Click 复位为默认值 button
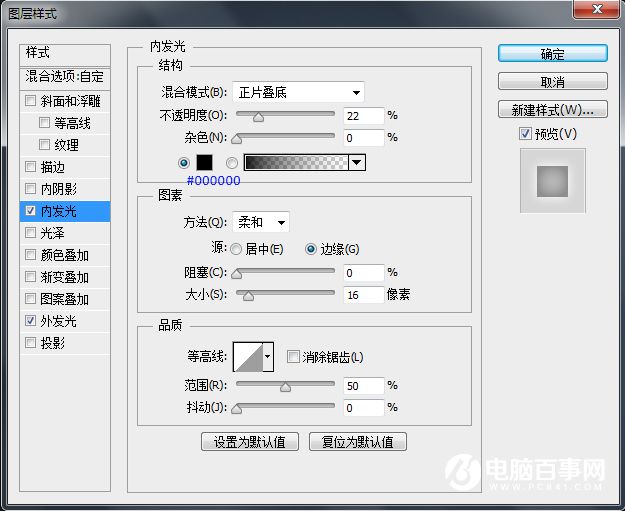Screen dimensions: 625x511 [358, 442]
